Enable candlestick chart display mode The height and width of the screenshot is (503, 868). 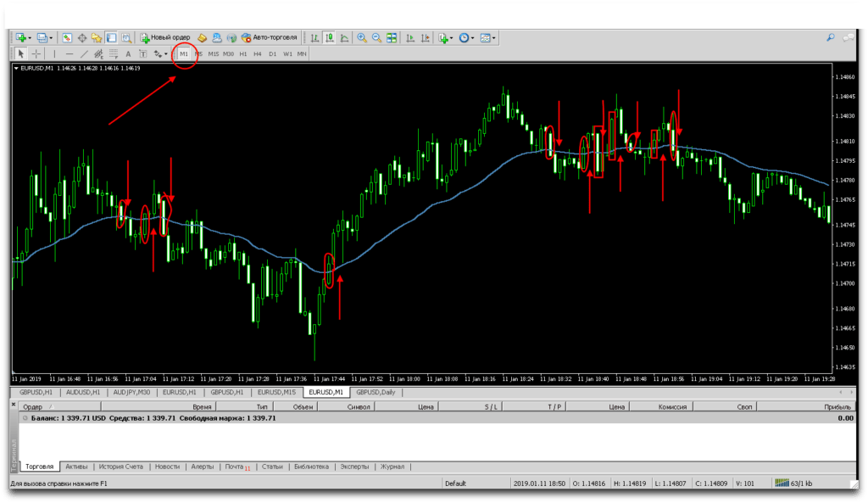pyautogui.click(x=329, y=37)
